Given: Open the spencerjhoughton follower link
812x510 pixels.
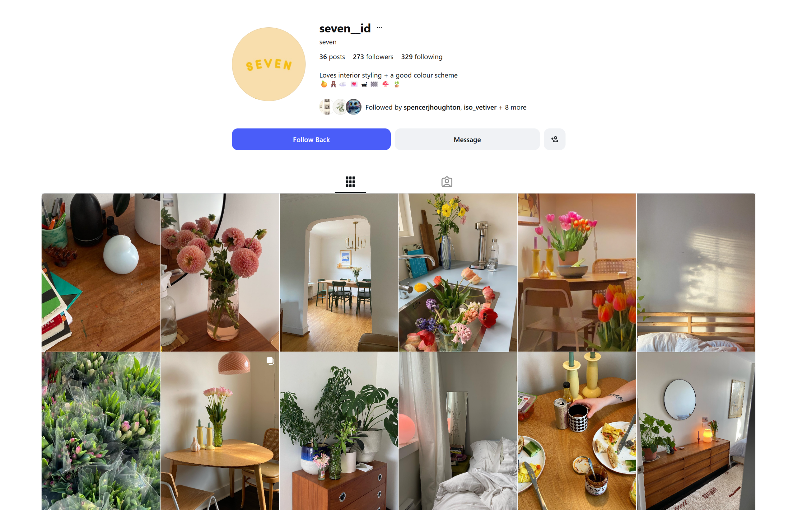Looking at the screenshot, I should [431, 107].
